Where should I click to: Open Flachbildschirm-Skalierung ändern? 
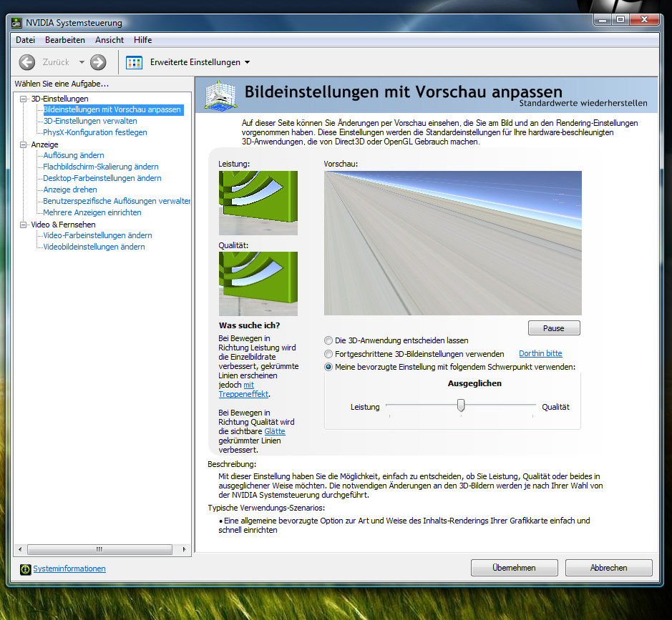pyautogui.click(x=101, y=167)
